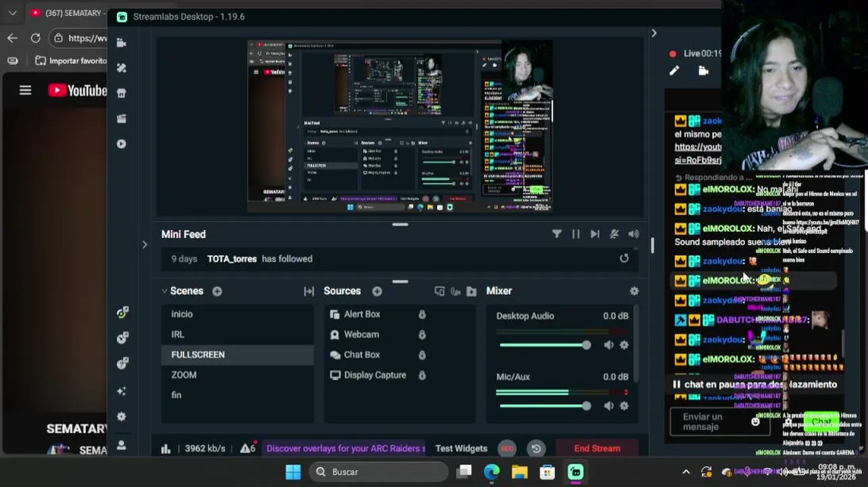Image resolution: width=868 pixels, height=487 pixels.
Task: Toggle the lock on Display Capture source
Action: click(422, 375)
